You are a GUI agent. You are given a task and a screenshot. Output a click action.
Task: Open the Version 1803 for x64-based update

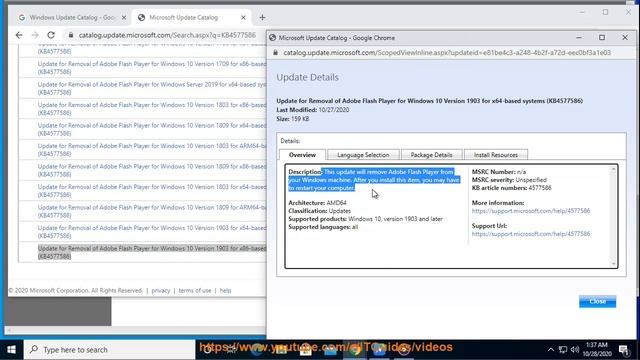point(152,191)
